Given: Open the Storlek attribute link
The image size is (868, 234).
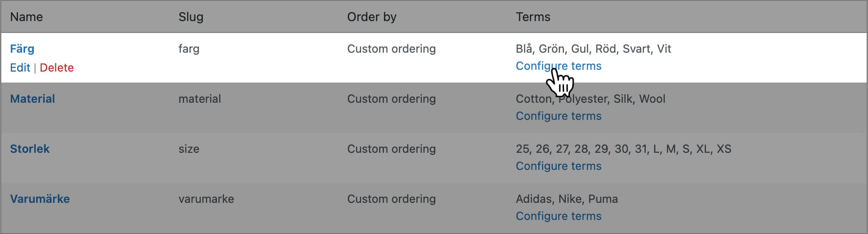Looking at the screenshot, I should coord(30,149).
